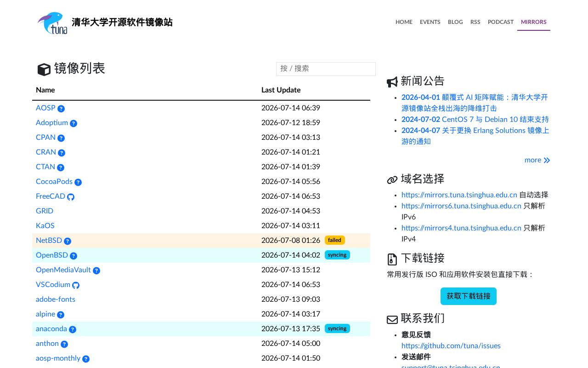Viewport: 588px width, 368px height.
Task: Click the GitHub icon beside VSCodium
Action: click(76, 285)
